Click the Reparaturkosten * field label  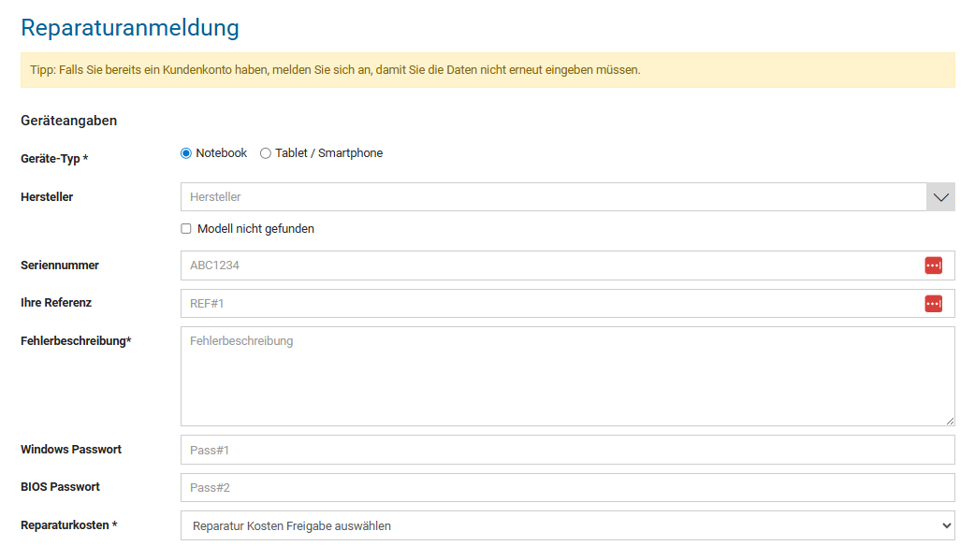(x=69, y=525)
